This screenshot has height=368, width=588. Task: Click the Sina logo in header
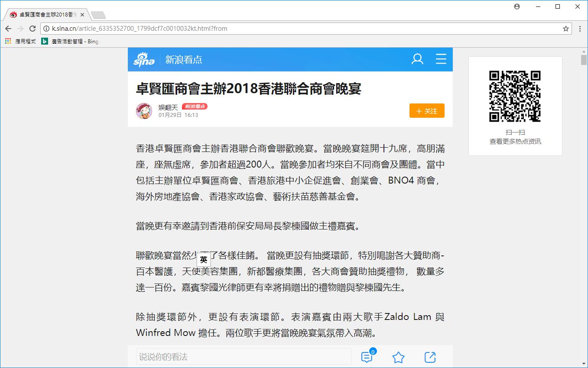click(x=144, y=59)
